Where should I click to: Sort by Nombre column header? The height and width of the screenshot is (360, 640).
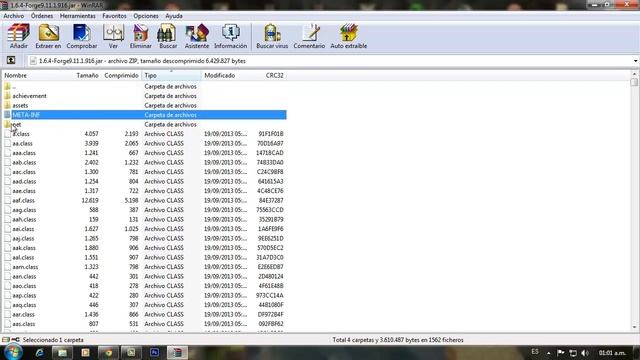16,76
